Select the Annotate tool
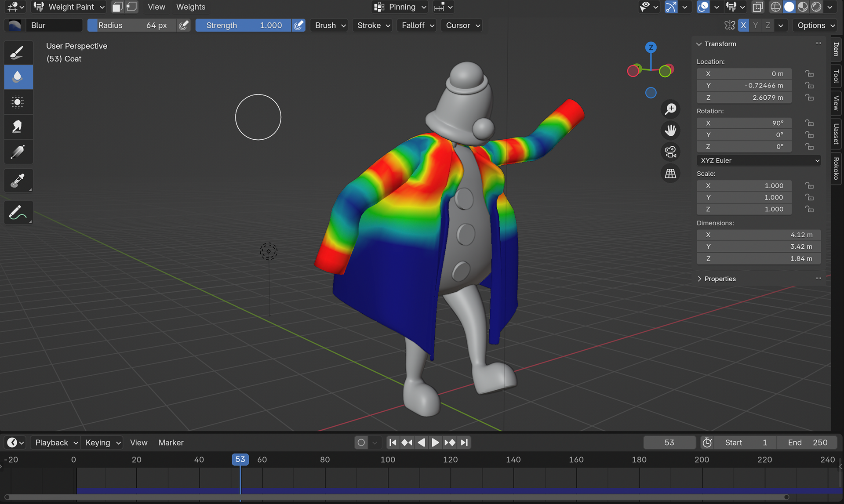 tap(18, 213)
